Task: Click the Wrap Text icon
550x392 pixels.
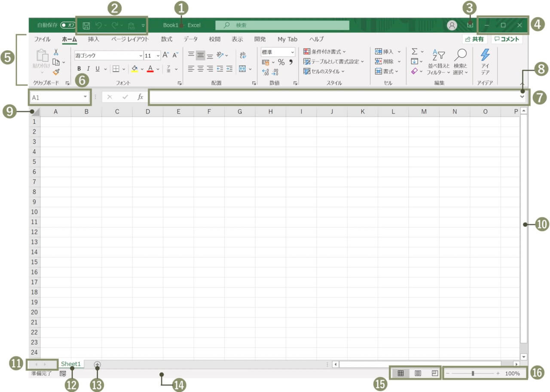Action: [243, 55]
